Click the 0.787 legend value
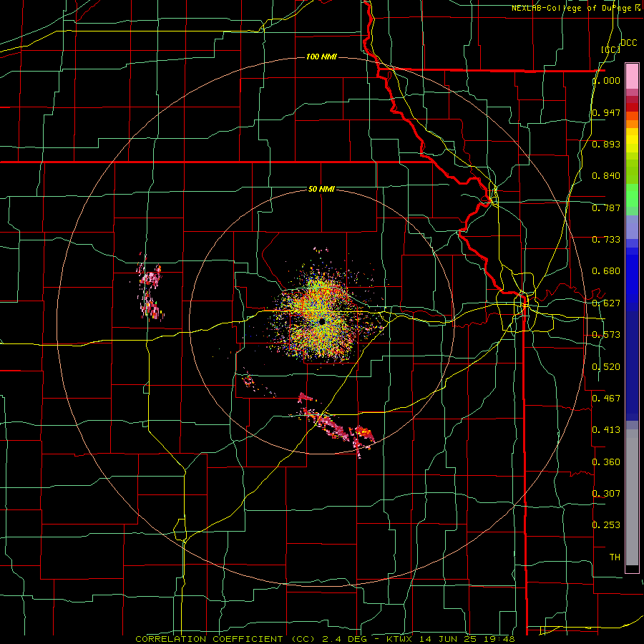Screen dimensions: 644x644 point(606,208)
